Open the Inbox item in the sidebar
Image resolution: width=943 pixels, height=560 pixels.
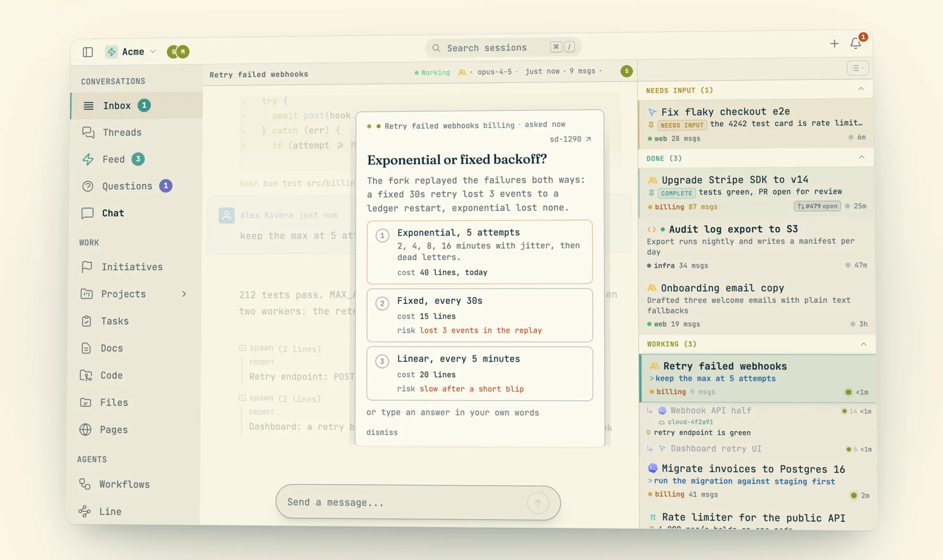pyautogui.click(x=136, y=105)
